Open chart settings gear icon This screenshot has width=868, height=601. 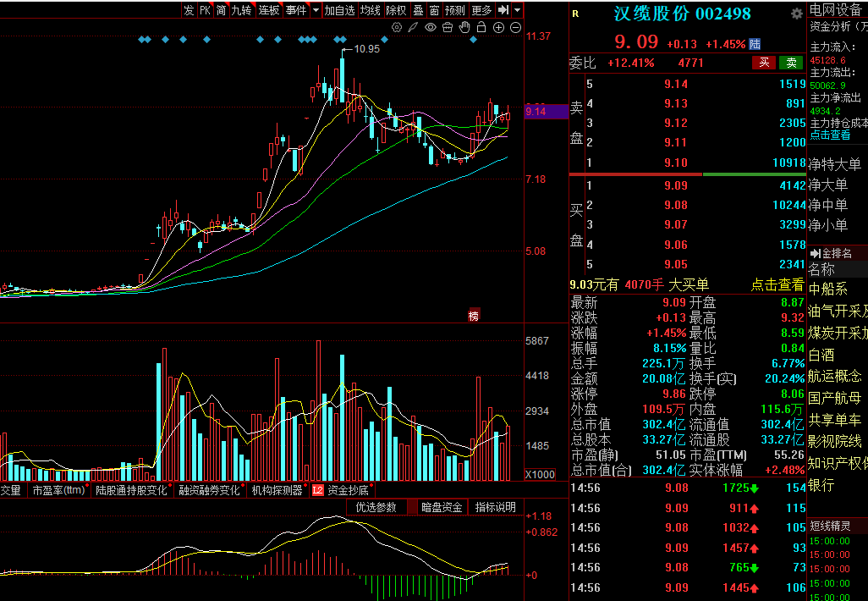[x=397, y=27]
